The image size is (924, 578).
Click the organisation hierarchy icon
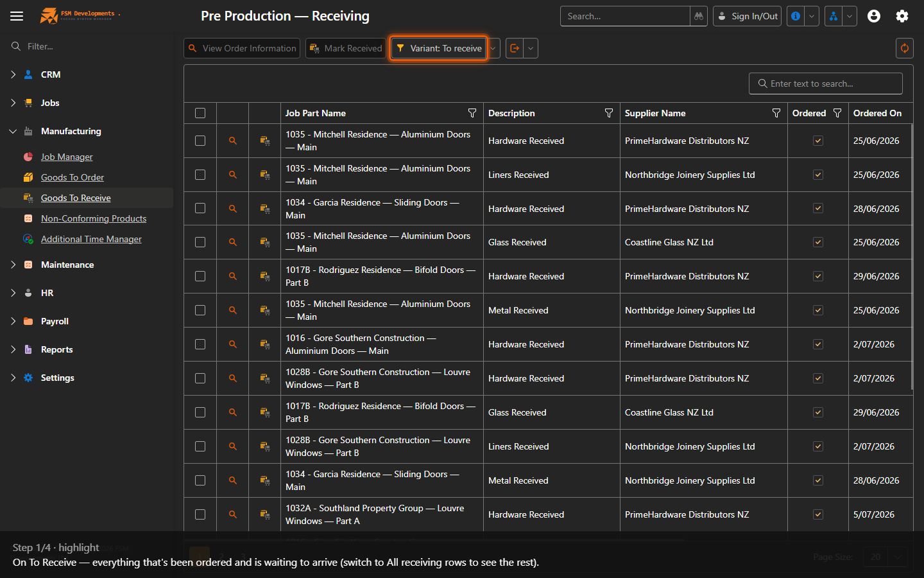(833, 16)
